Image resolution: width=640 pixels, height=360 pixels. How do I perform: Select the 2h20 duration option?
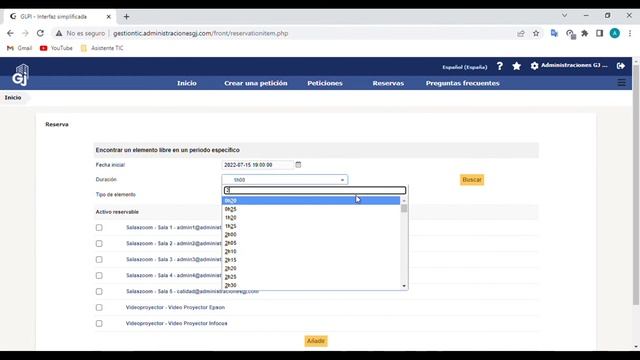click(311, 269)
